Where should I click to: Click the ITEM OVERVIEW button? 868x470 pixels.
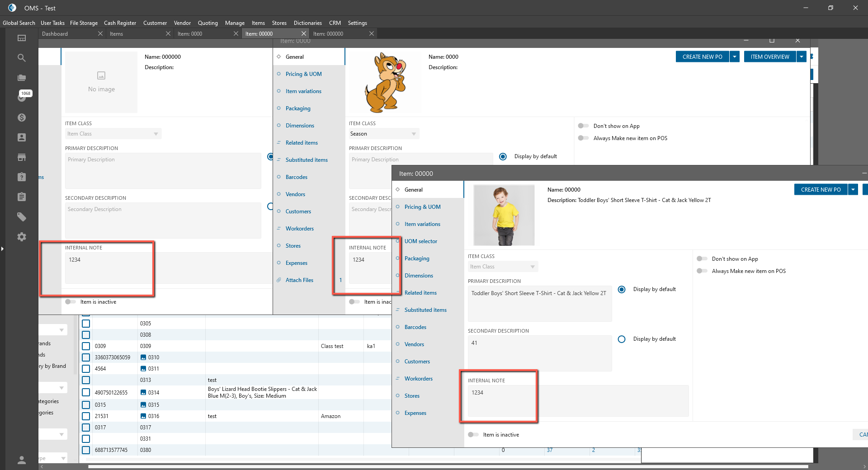pos(770,57)
